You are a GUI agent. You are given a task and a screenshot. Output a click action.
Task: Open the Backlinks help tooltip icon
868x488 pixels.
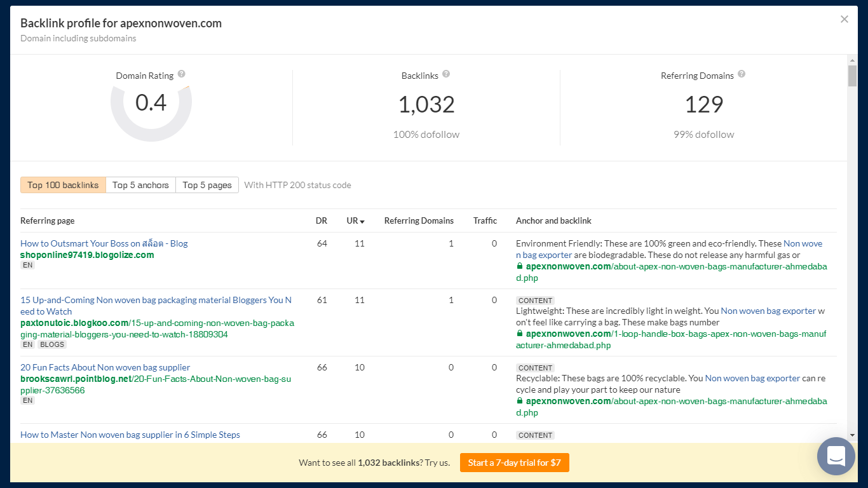(446, 74)
